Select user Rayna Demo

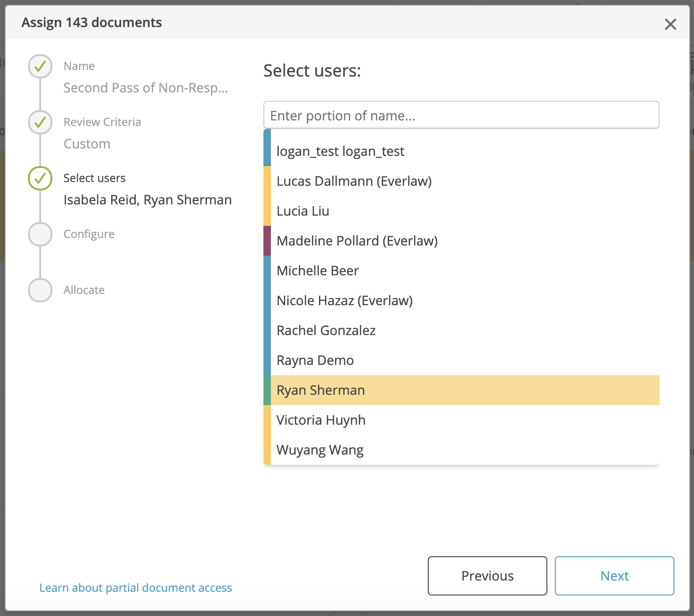[461, 360]
